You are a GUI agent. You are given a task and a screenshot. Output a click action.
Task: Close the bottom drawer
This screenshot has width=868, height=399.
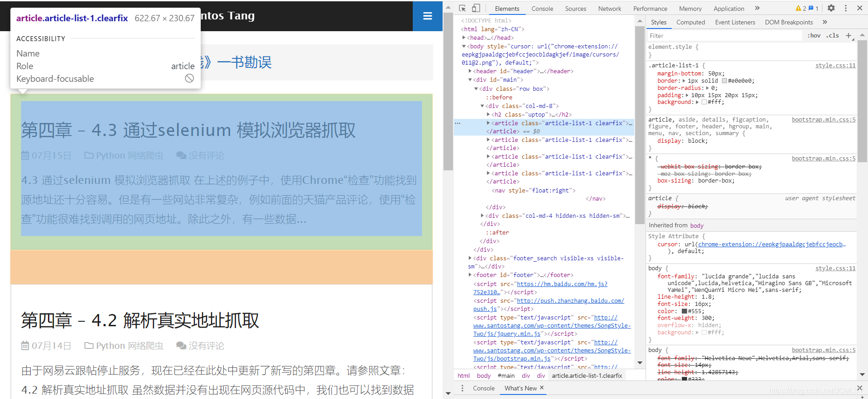coord(859,388)
